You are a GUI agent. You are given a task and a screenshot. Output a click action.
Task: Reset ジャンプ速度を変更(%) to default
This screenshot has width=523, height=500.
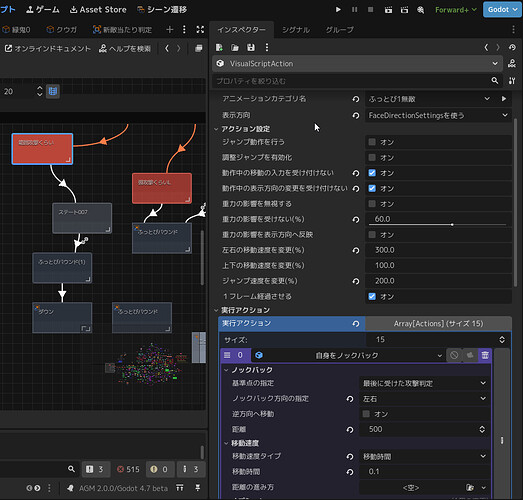click(x=356, y=281)
